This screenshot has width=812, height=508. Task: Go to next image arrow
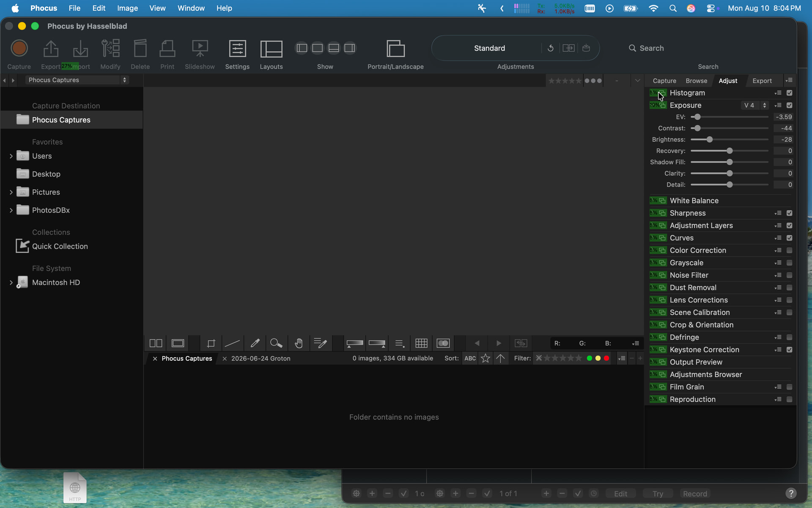[499, 343]
